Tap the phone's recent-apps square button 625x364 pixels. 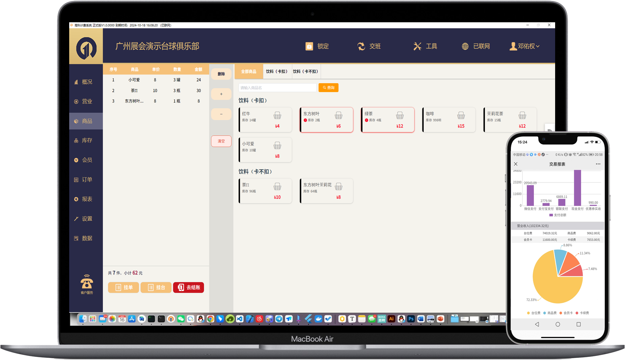tap(578, 324)
